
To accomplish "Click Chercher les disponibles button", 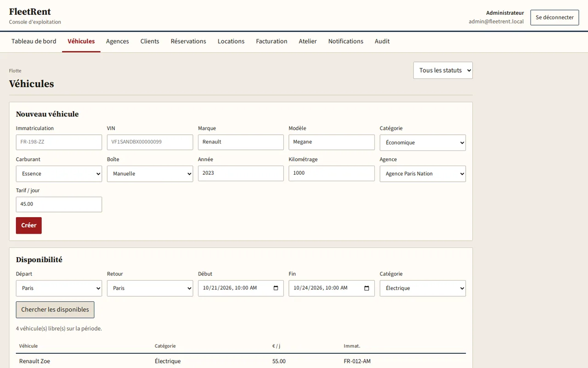I will point(55,310).
